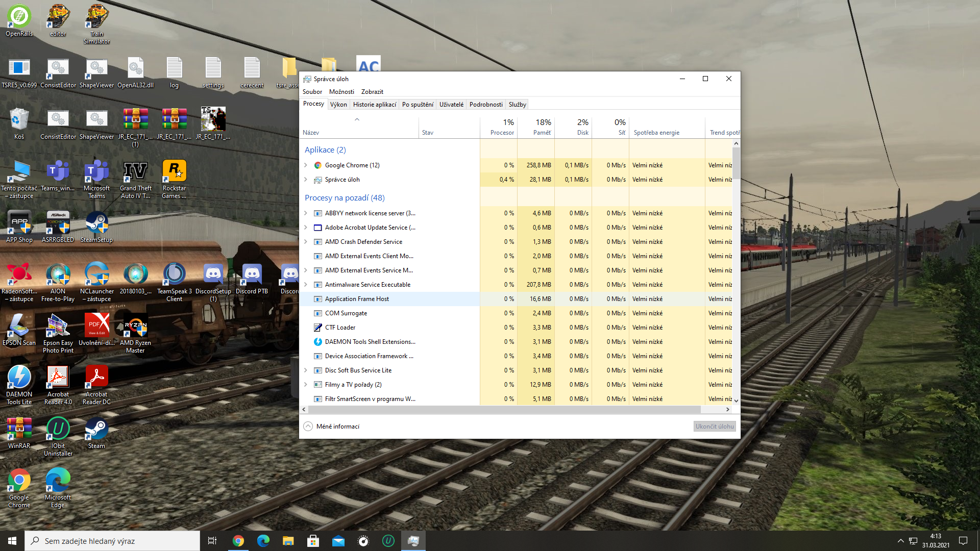Expand the Google Chrome (12) process group
The width and height of the screenshot is (980, 551).
[306, 165]
